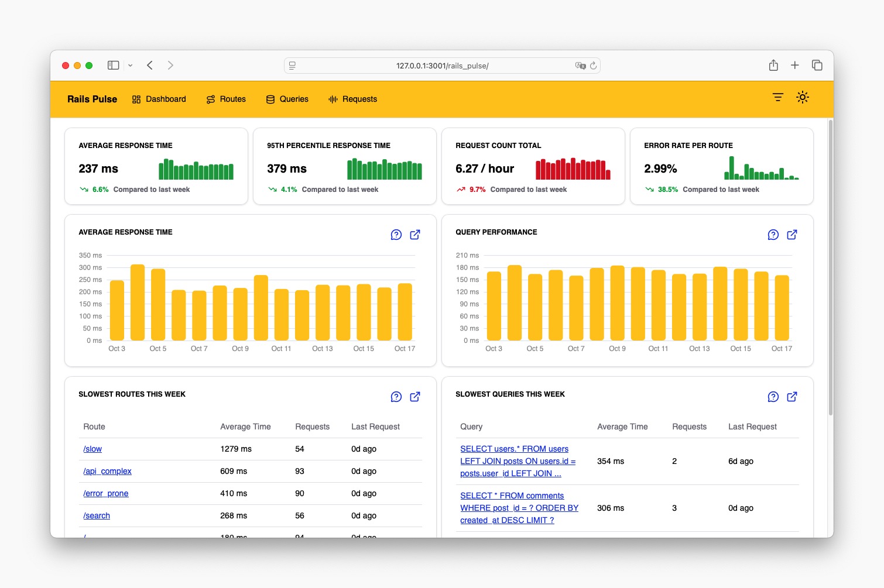Open Slowest Queries via its external-link icon
The image size is (884, 588).
click(x=792, y=397)
